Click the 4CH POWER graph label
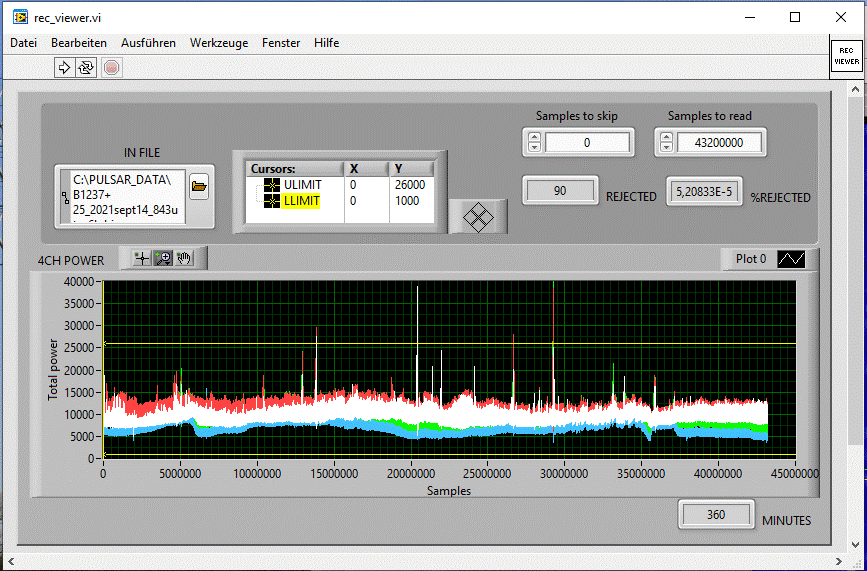Screen dimensions: 867x571 coord(71,260)
